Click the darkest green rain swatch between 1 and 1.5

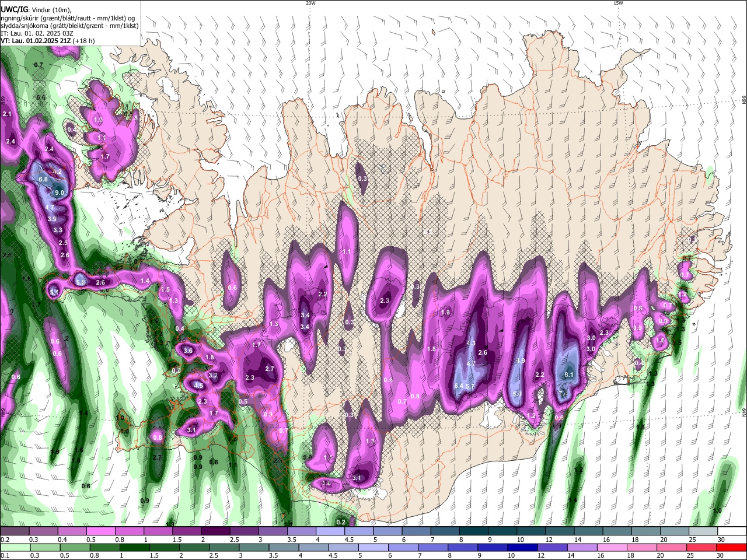[x=134, y=547]
